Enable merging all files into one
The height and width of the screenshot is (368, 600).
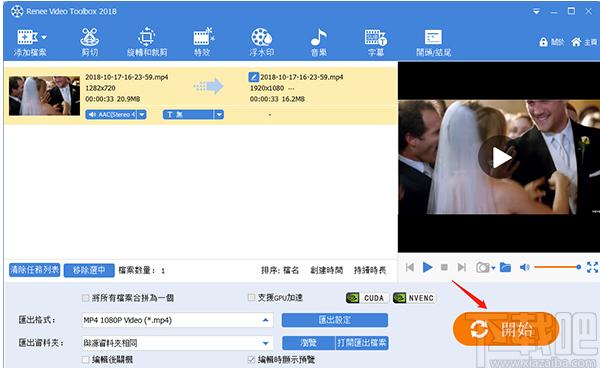click(x=86, y=298)
